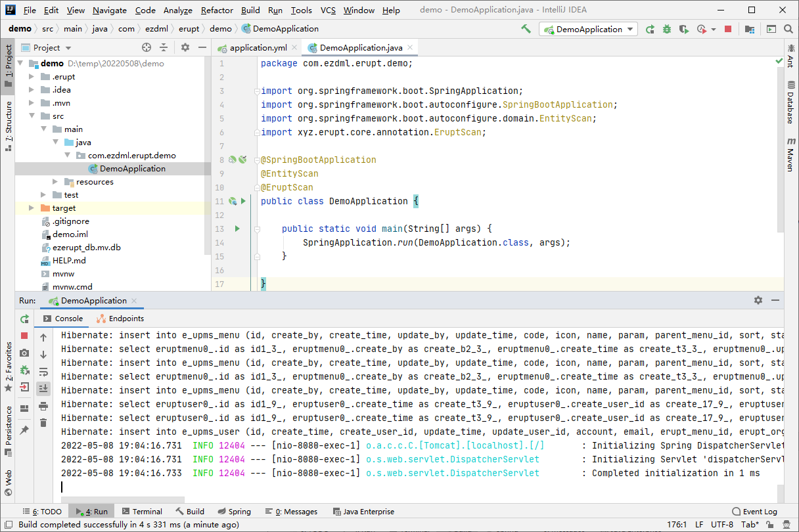Start debugging with the green bug icon
This screenshot has height=532, width=799.
pyautogui.click(x=667, y=29)
